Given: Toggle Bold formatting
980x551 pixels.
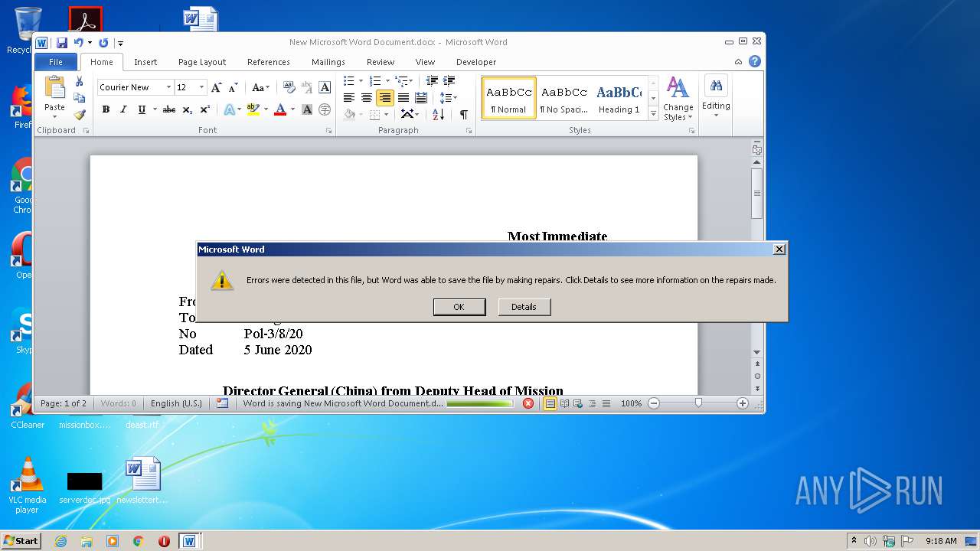Looking at the screenshot, I should tap(106, 109).
